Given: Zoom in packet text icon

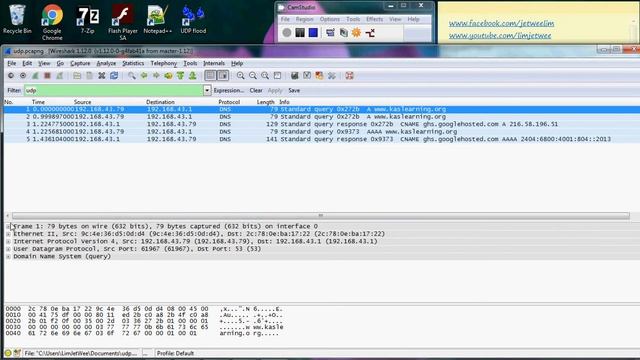Looking at the screenshot, I should coord(240,76).
